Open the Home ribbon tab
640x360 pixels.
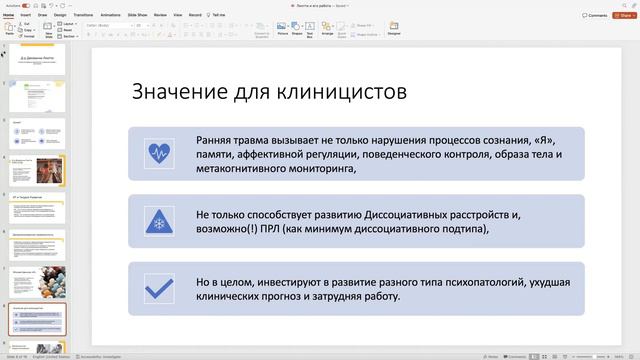8,15
